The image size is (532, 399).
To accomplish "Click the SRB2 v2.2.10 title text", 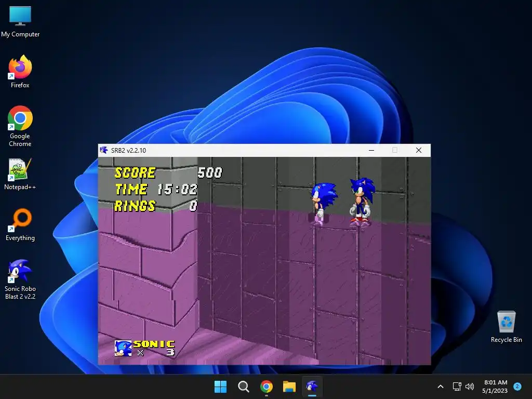I will tap(129, 150).
